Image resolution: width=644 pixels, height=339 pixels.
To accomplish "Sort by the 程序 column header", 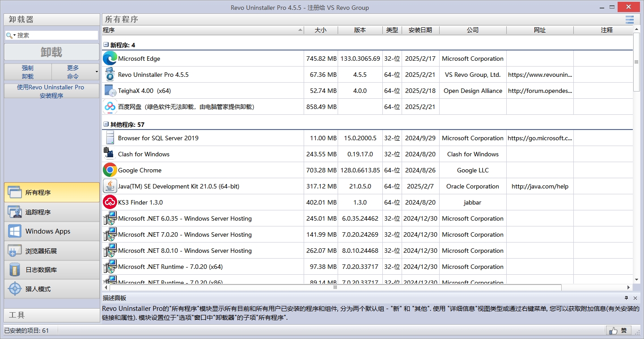I will pos(203,30).
